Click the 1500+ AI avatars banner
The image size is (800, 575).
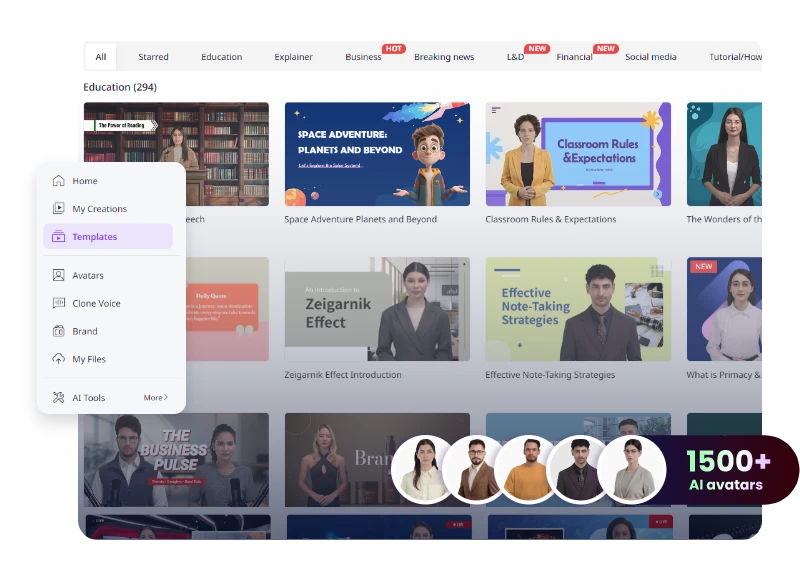point(727,469)
